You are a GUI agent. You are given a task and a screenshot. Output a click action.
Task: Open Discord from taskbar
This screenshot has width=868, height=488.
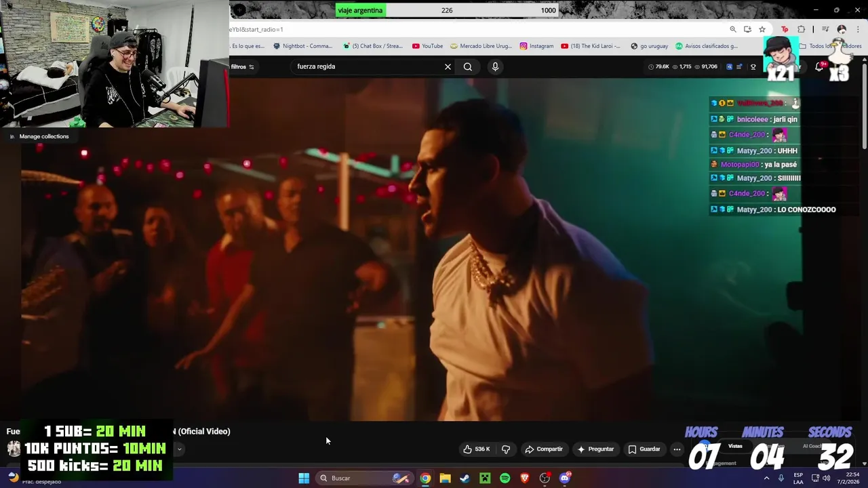coord(565,478)
